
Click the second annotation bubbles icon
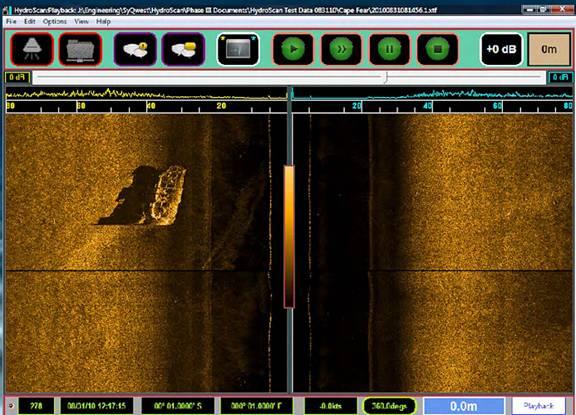[183, 49]
